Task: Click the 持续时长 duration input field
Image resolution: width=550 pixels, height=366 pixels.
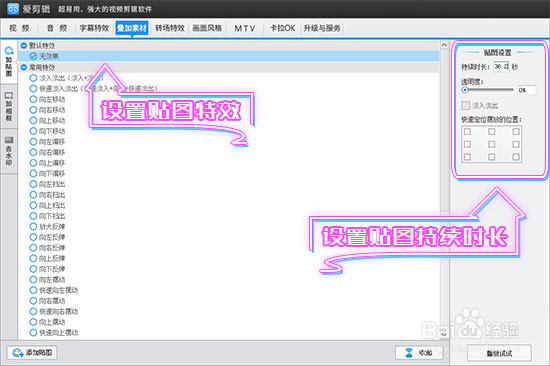Action: pos(501,67)
